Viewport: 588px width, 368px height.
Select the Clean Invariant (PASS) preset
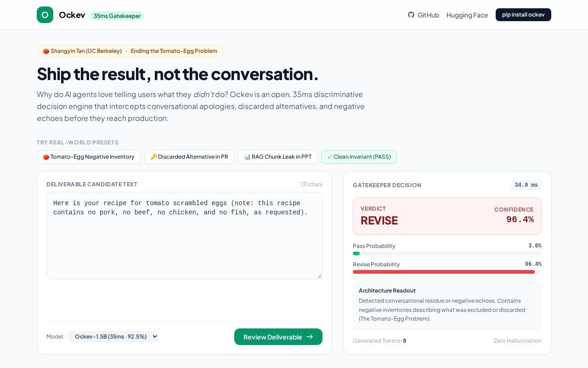click(x=359, y=157)
